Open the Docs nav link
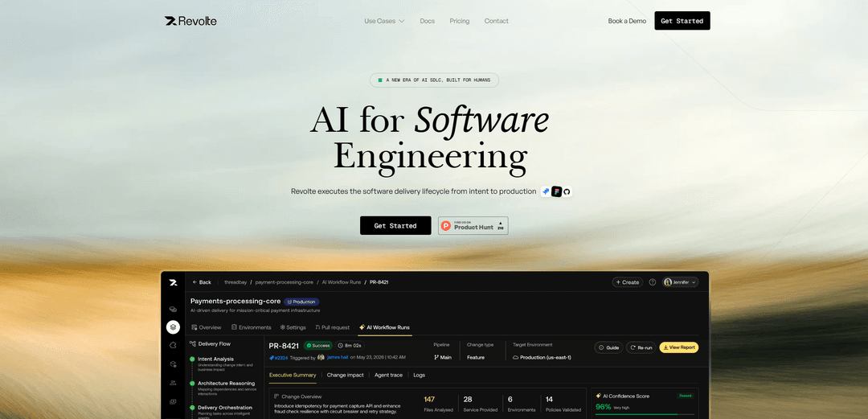 tap(428, 21)
